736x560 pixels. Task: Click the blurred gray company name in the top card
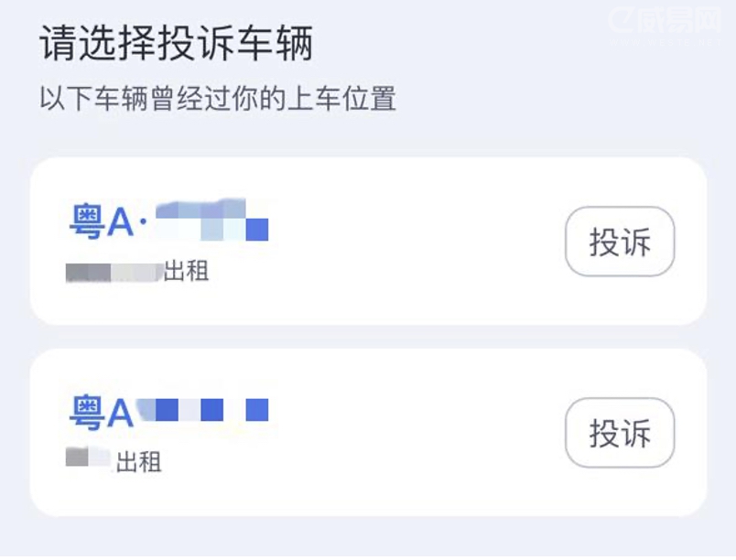click(x=114, y=272)
